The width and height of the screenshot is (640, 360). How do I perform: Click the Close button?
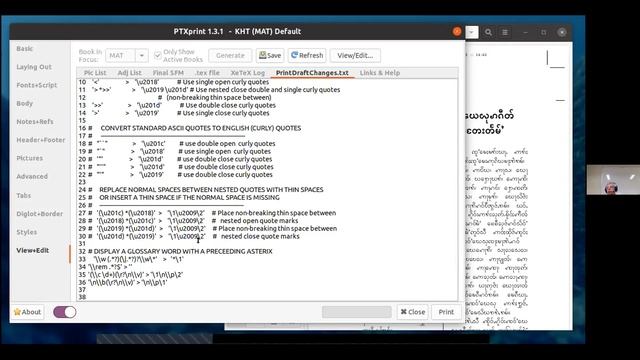pyautogui.click(x=412, y=312)
